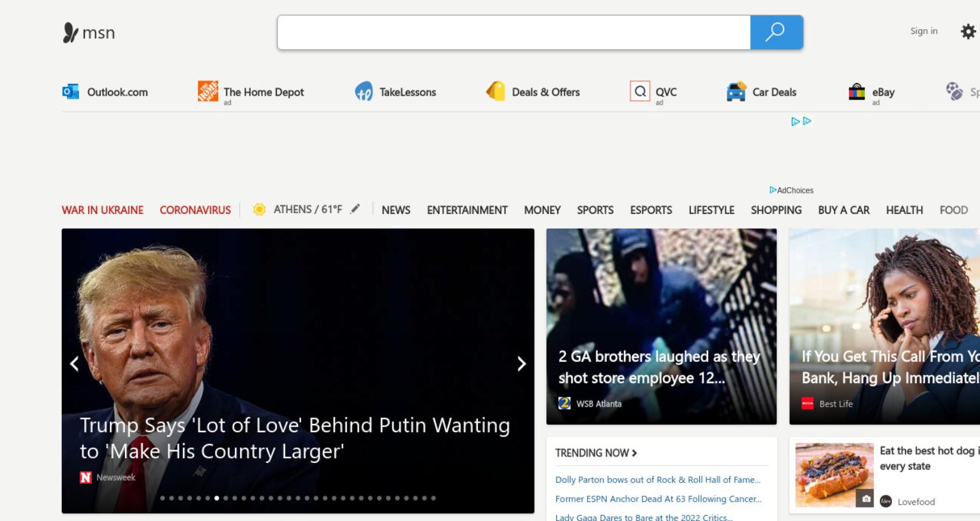Screen dimensions: 980x521
Task: Open TakeLessons link
Action: pos(408,92)
